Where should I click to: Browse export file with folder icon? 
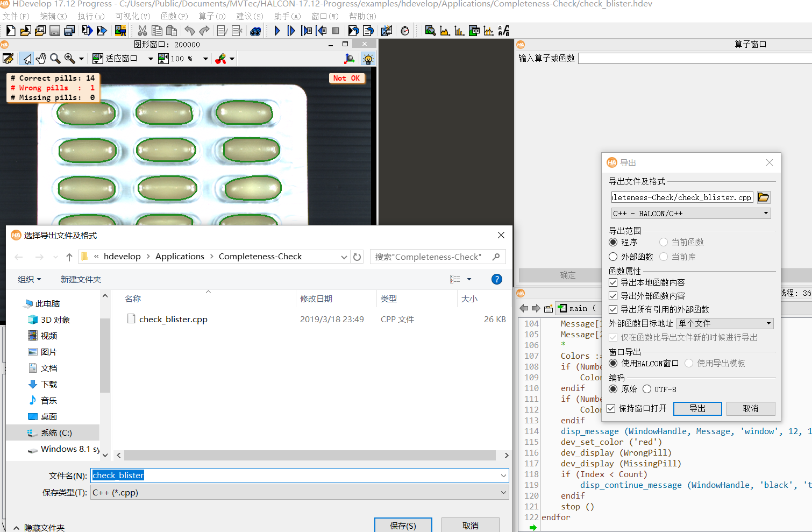(x=764, y=197)
